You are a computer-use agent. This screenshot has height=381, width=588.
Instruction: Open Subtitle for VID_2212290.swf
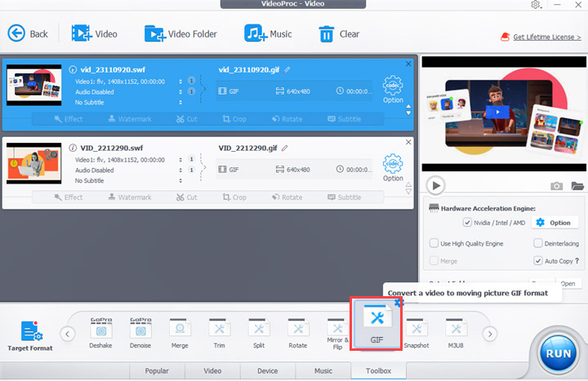(345, 197)
